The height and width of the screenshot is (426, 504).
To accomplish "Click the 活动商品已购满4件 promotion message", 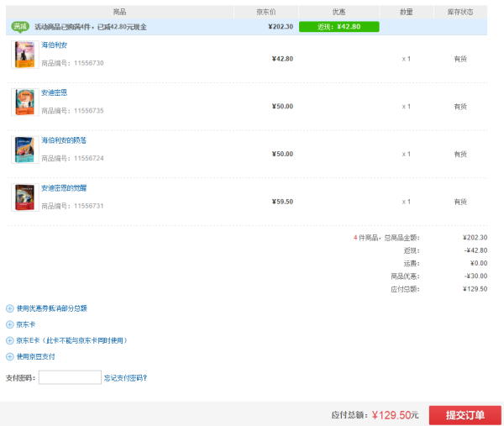I will (91, 27).
